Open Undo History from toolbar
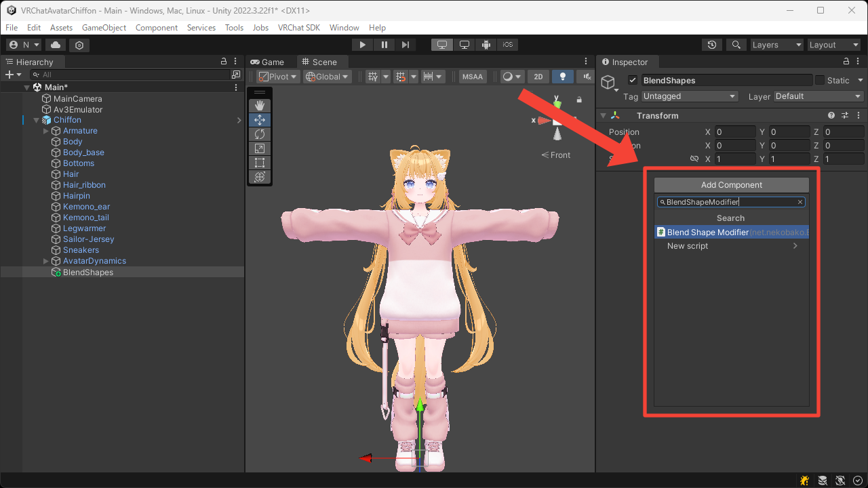The width and height of the screenshot is (868, 488). tap(711, 45)
